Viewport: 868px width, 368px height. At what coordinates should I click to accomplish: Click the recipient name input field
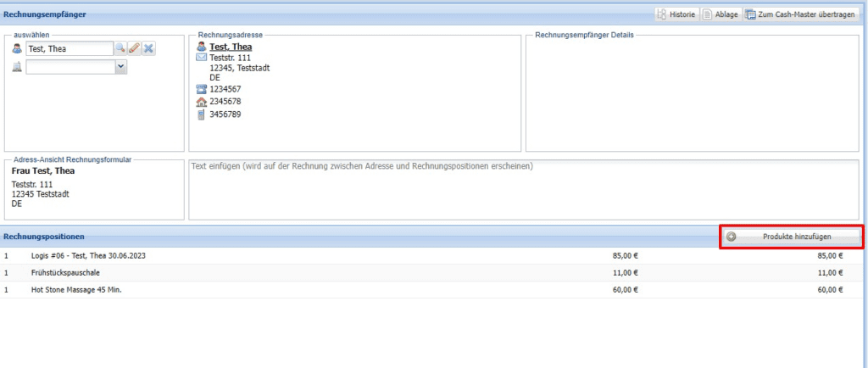pyautogui.click(x=70, y=49)
